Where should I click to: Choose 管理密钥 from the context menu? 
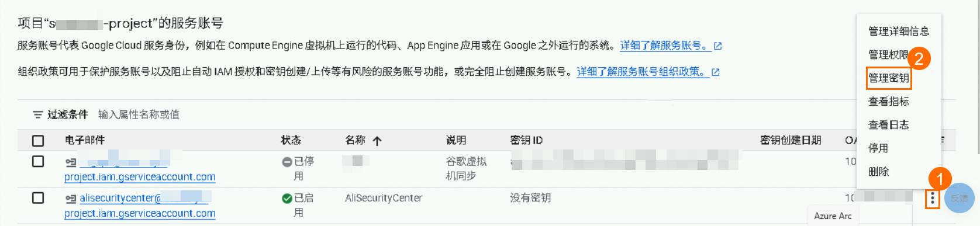click(889, 78)
